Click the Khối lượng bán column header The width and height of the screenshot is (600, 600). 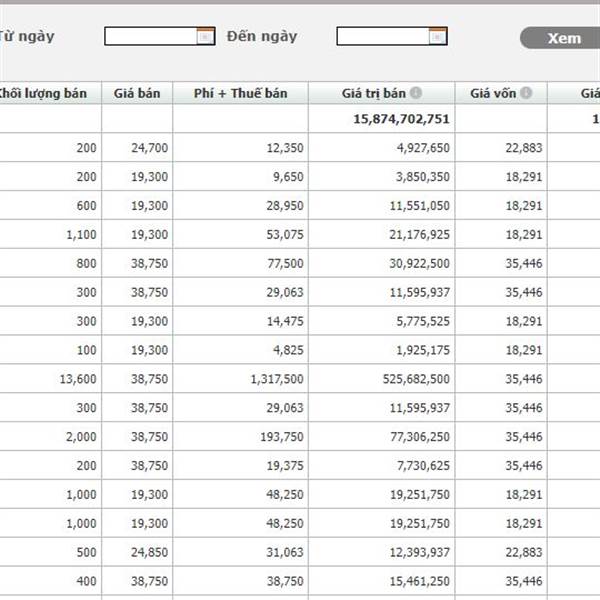pos(50,94)
